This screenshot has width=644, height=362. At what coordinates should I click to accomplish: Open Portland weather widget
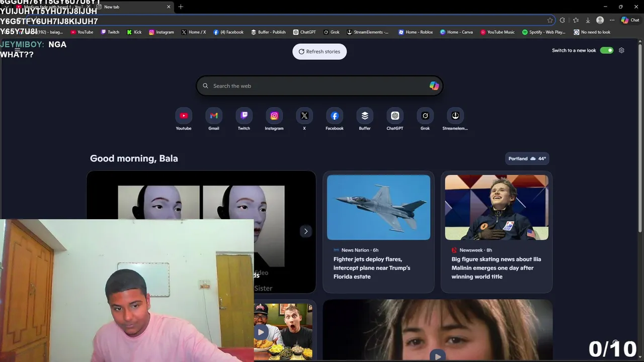[527, 158]
